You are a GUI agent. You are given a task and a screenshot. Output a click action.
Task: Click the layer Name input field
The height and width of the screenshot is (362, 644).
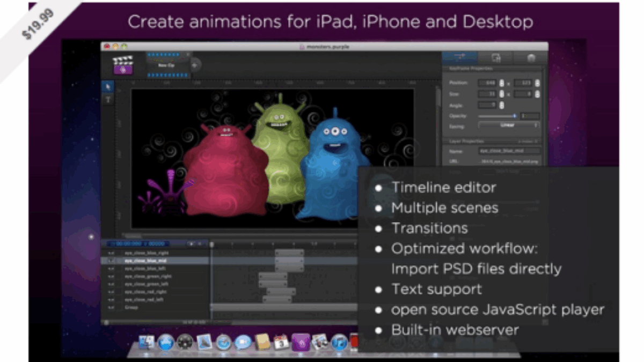[508, 152]
